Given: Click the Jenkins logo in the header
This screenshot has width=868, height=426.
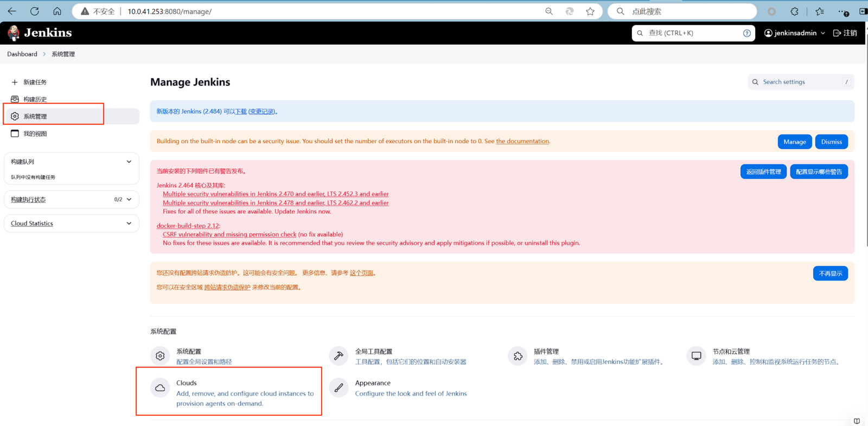Looking at the screenshot, I should [40, 33].
